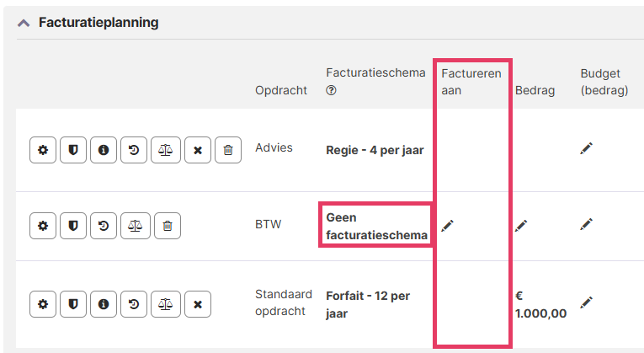Edit the Bedrag pencil for BTW
Image resolution: width=644 pixels, height=353 pixels.
[x=521, y=225]
